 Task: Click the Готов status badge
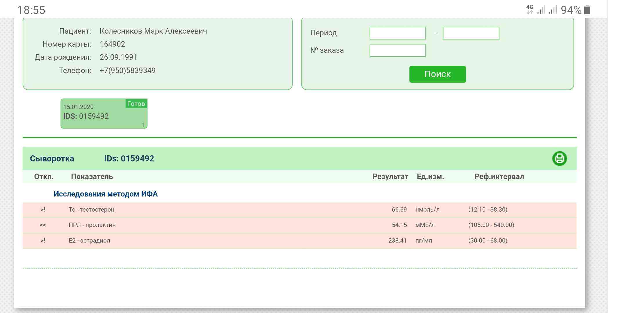136,104
